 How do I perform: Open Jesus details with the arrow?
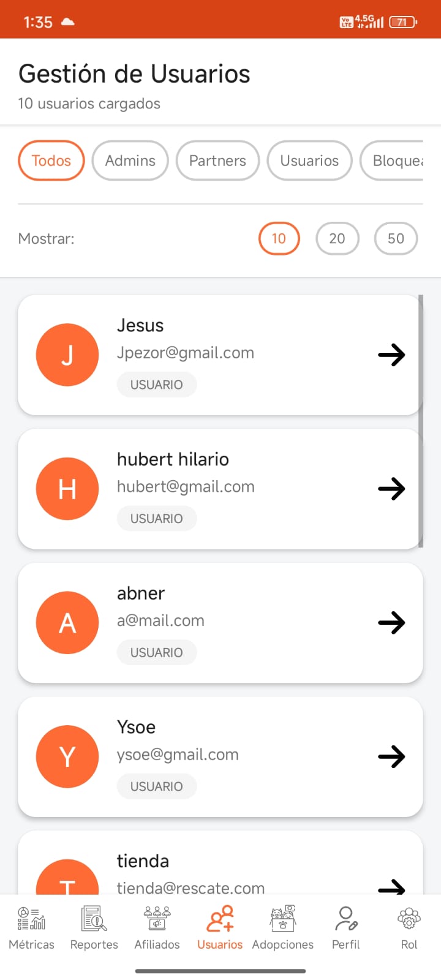[391, 355]
